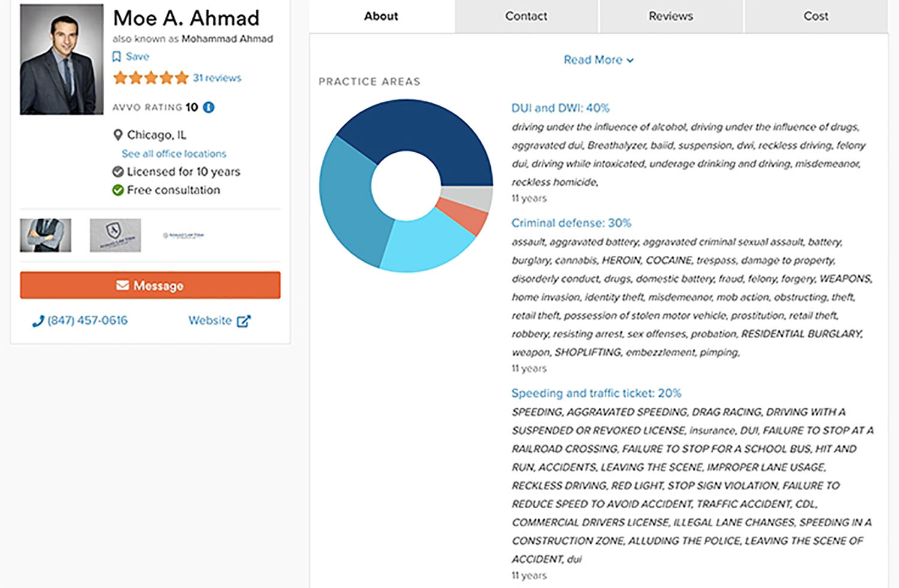Screen dimensions: 899x588
Task: Click See all office locations
Action: point(174,154)
